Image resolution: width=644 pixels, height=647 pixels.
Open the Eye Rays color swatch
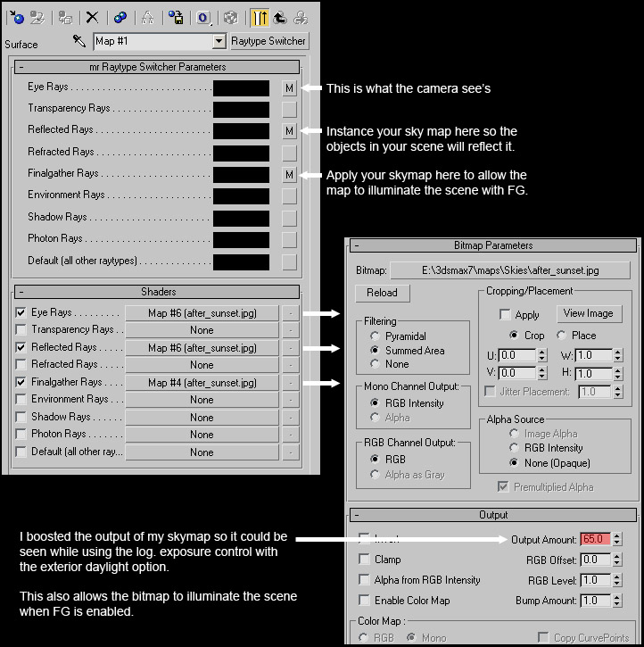[x=241, y=87]
